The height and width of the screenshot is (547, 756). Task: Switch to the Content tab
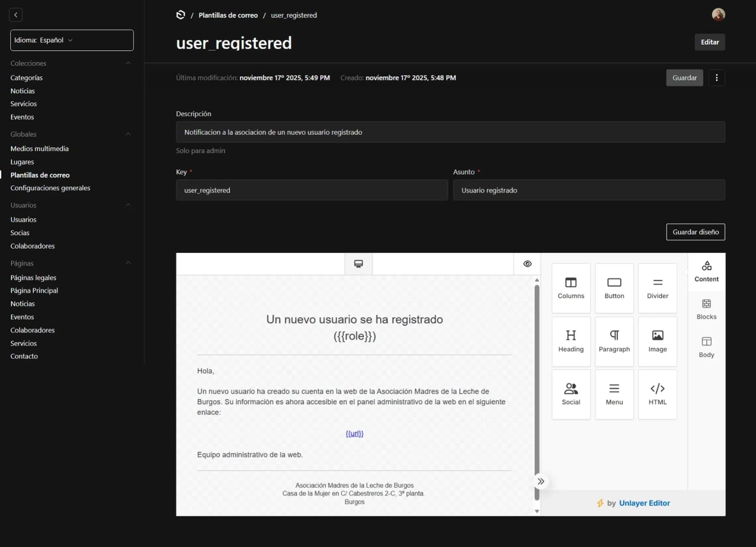click(706, 272)
